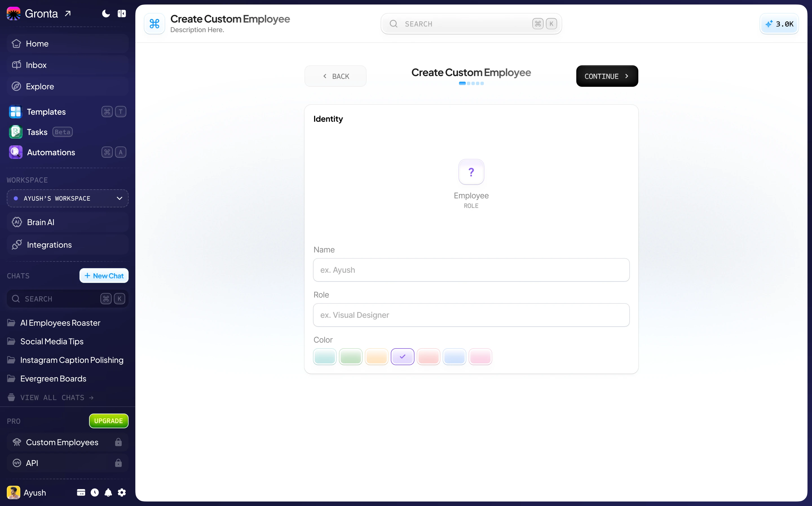Open Tasks Beta section
This screenshot has height=506, width=812.
point(68,132)
